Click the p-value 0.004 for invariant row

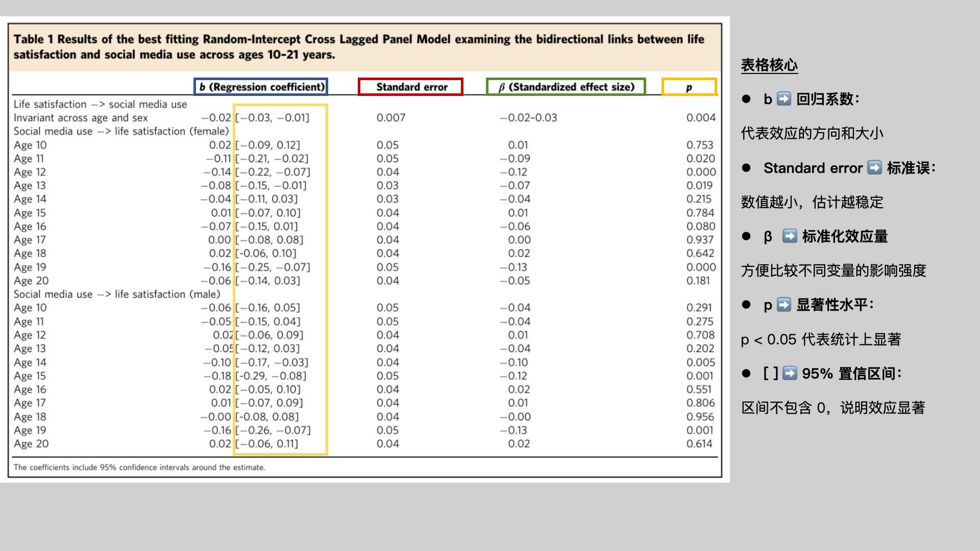coord(700,118)
